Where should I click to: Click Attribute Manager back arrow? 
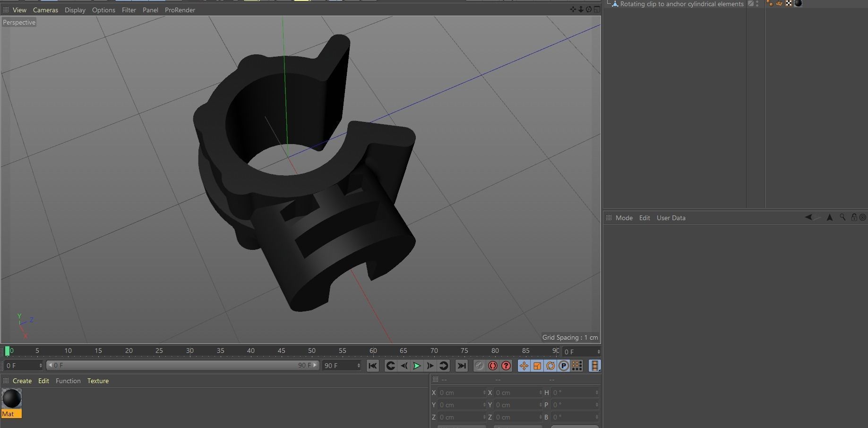[808, 217]
